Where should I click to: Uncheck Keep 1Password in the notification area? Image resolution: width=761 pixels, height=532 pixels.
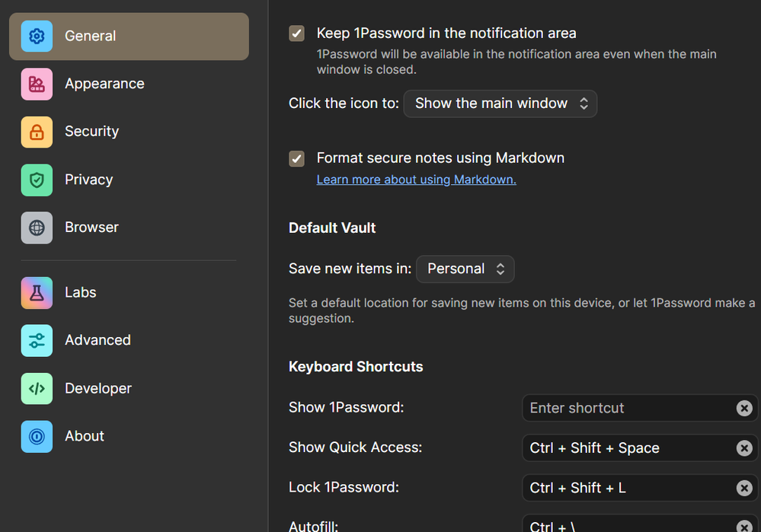(x=297, y=33)
